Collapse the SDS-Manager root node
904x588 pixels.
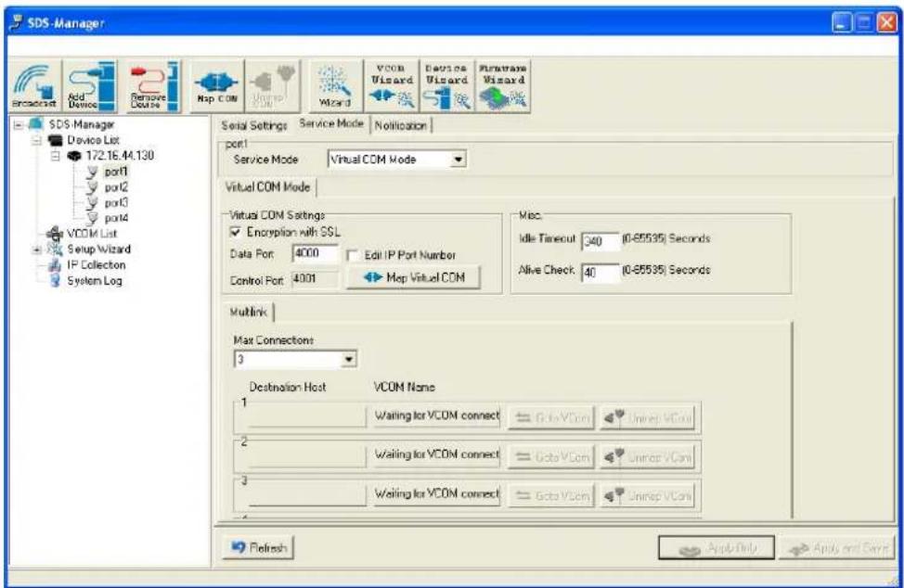pyautogui.click(x=19, y=124)
